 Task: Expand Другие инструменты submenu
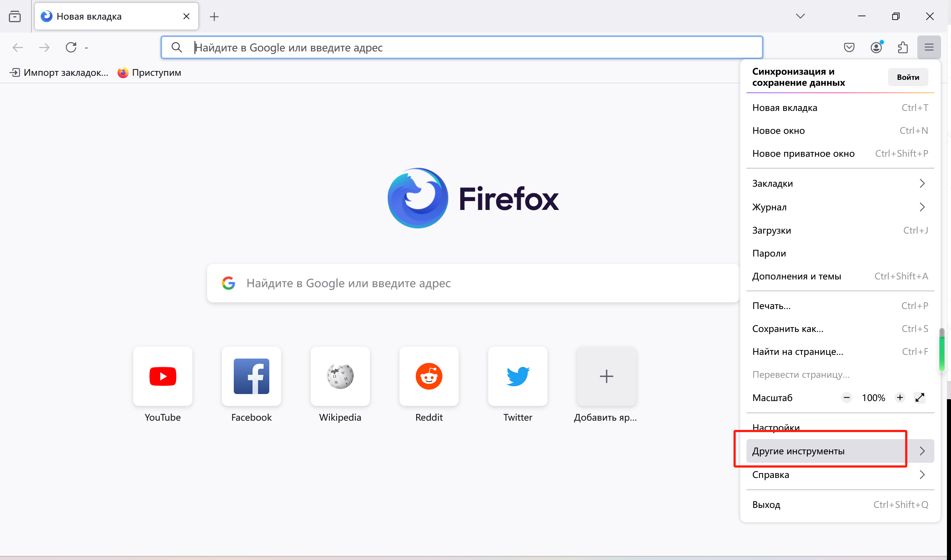(x=840, y=451)
